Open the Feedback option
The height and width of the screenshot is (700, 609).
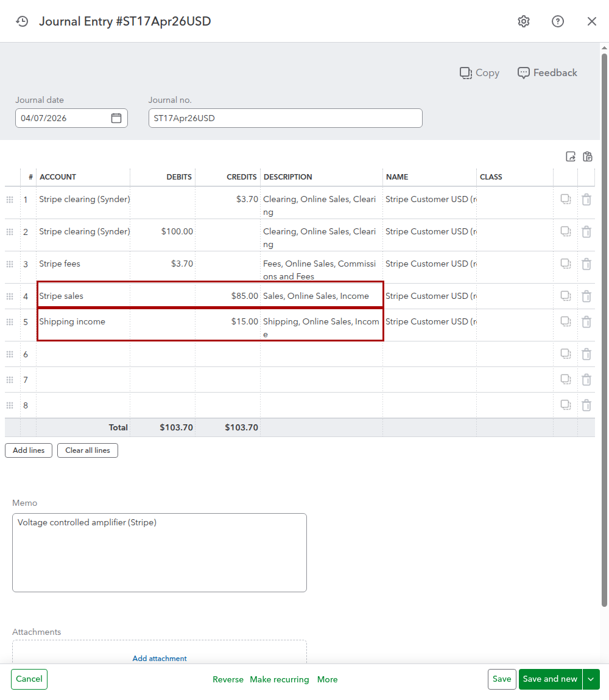point(547,73)
